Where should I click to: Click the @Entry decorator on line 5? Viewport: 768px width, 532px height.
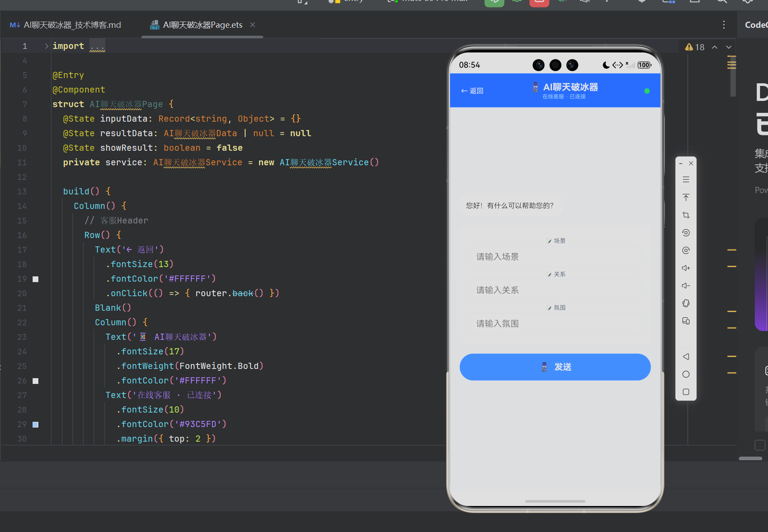[x=68, y=75]
